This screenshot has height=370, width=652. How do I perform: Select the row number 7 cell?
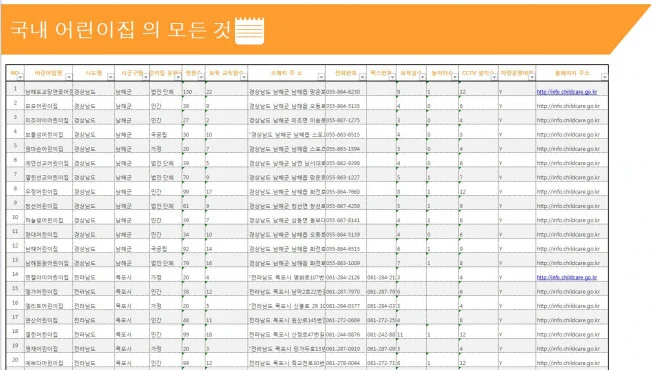[15, 175]
